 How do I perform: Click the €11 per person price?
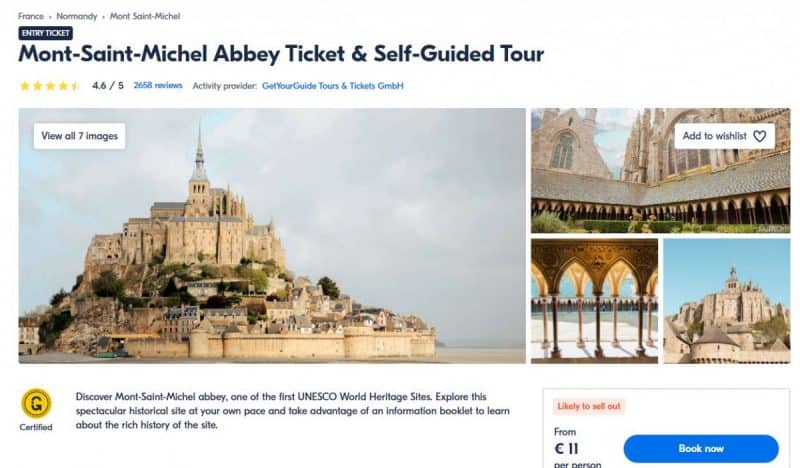[568, 447]
